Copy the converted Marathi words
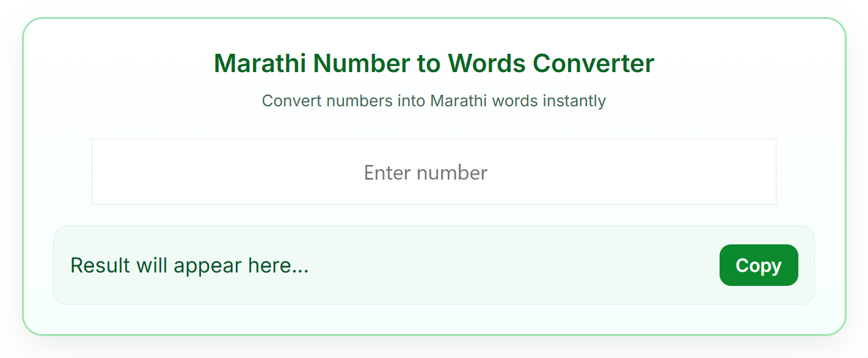The image size is (868, 358). (x=759, y=265)
